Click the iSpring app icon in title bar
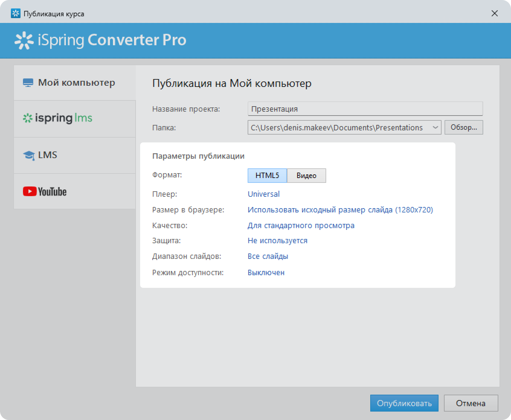The width and height of the screenshot is (511, 420). 15,14
